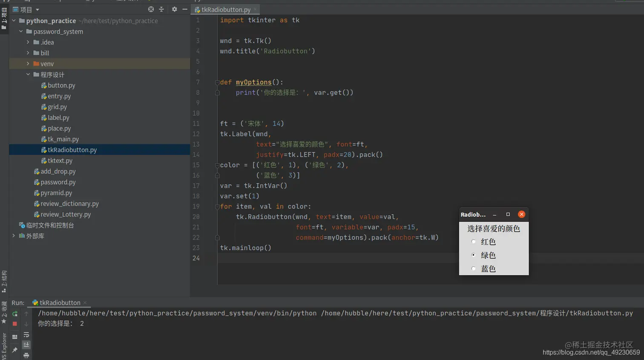Open review_dictionary.py in the project tree
Screen dimensions: 644x360
tap(69, 204)
